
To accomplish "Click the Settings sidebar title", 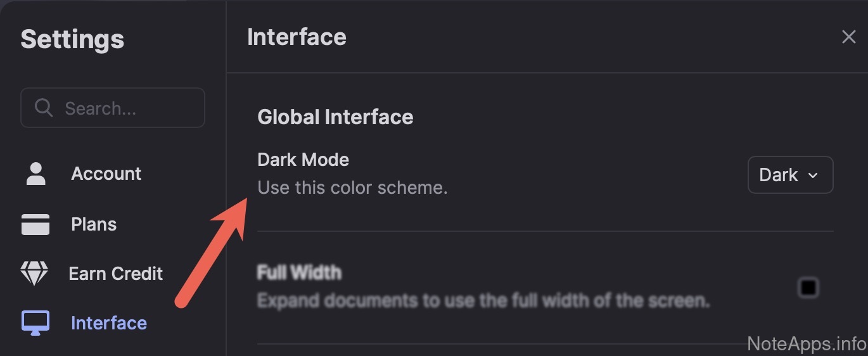I will (72, 39).
